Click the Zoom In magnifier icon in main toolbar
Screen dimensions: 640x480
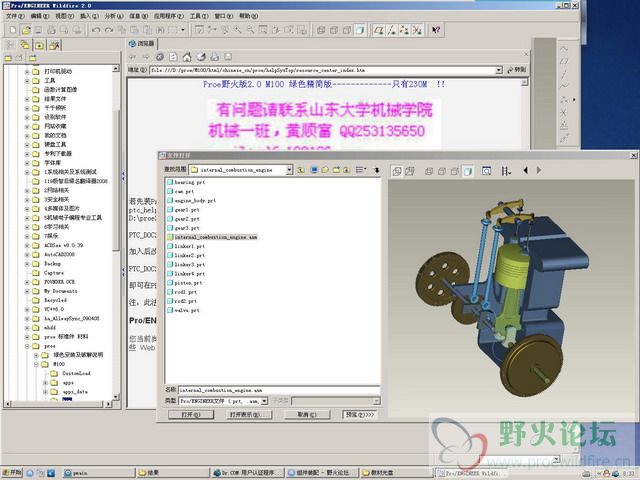tap(238, 30)
